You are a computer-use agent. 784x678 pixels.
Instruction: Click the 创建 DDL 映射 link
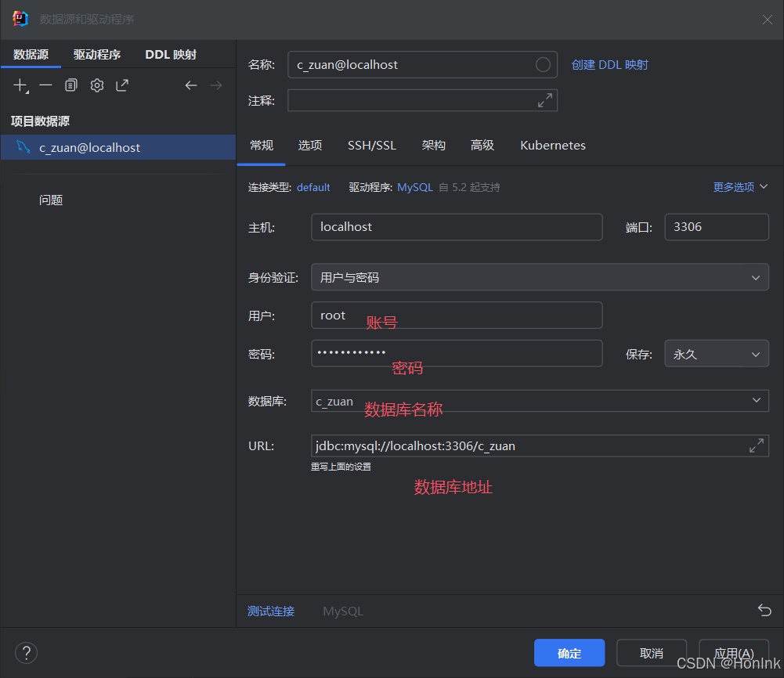click(x=609, y=64)
